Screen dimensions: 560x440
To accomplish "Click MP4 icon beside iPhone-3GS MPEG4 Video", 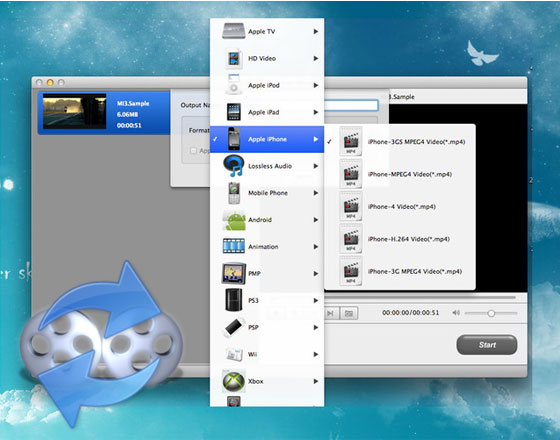I will coord(351,142).
